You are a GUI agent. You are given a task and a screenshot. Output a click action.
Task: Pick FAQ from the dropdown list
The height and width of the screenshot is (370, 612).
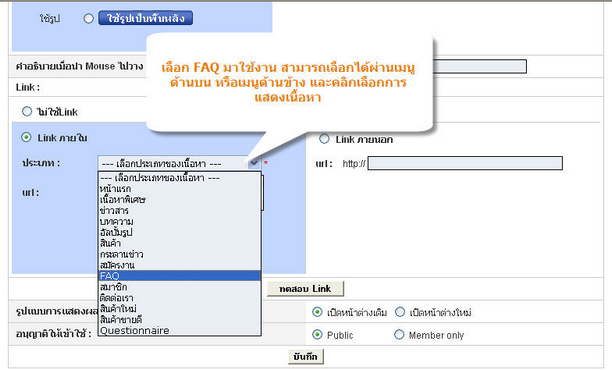(180, 276)
